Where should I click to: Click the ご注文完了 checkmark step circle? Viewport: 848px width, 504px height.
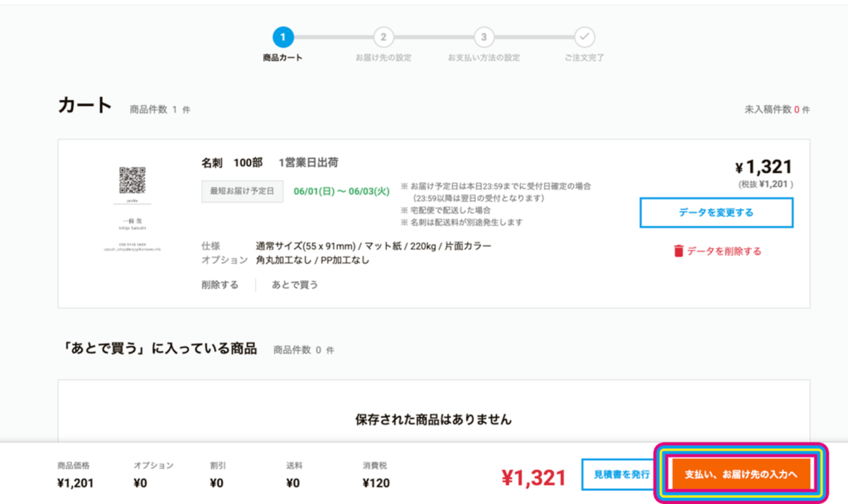(x=584, y=37)
